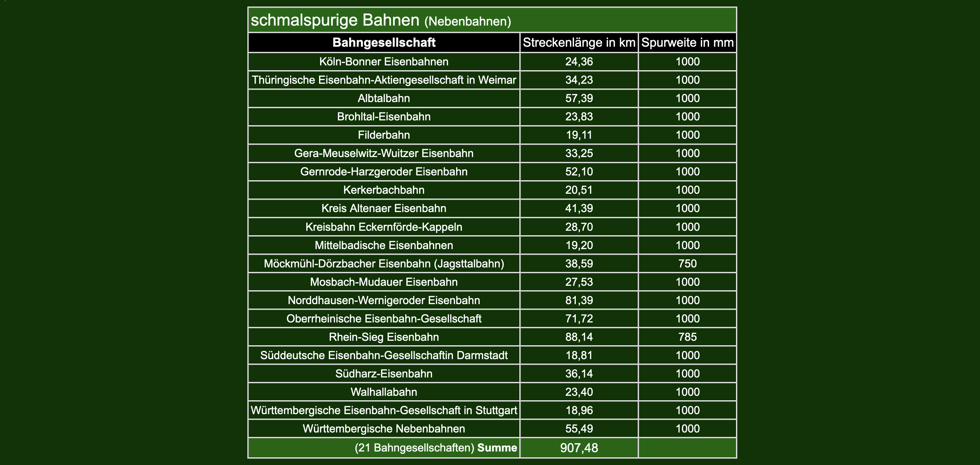980x465 pixels.
Task: Click the Streckenlänge in km header
Action: [579, 43]
